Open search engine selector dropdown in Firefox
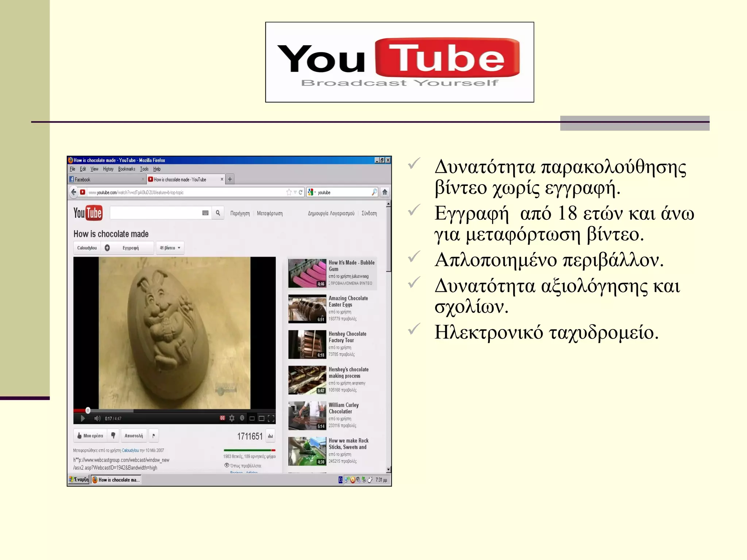Viewport: 747px width, 560px height. (x=311, y=192)
